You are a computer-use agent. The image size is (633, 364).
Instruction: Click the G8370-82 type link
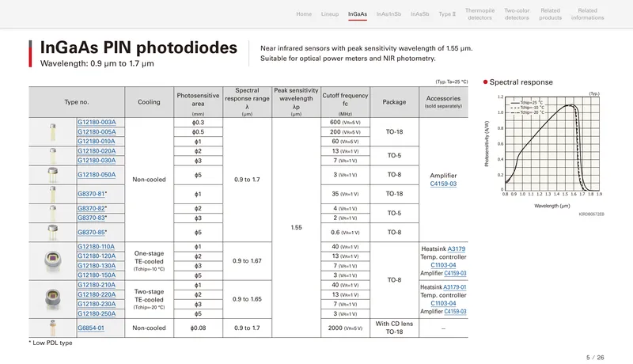pos(91,208)
